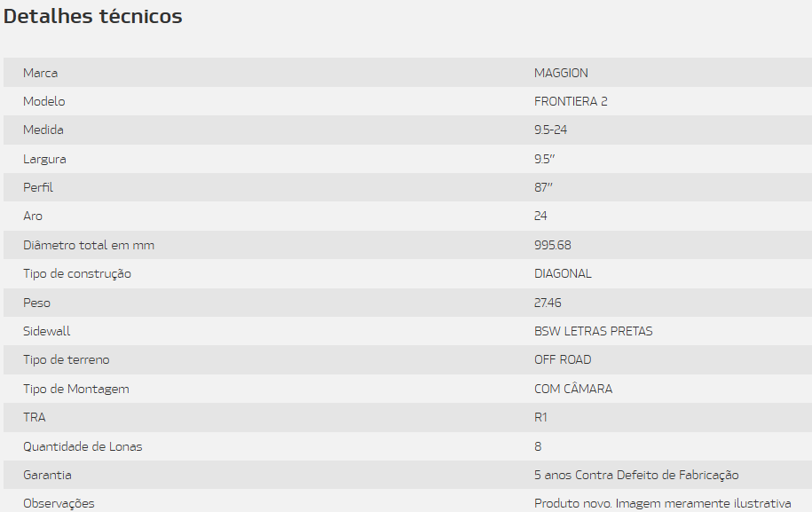
Task: Click the OFF ROAD terrain value
Action: 563,359
